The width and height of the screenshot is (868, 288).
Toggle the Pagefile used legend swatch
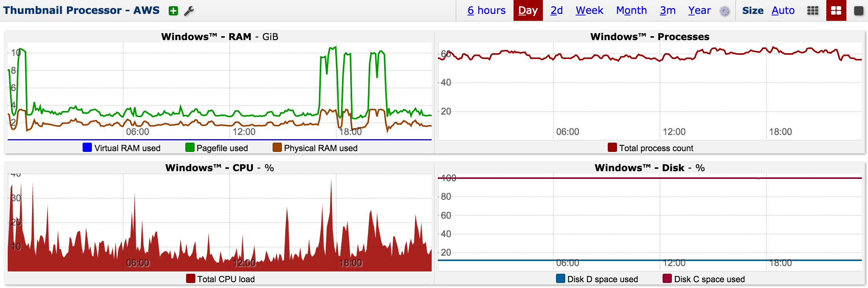pos(190,148)
